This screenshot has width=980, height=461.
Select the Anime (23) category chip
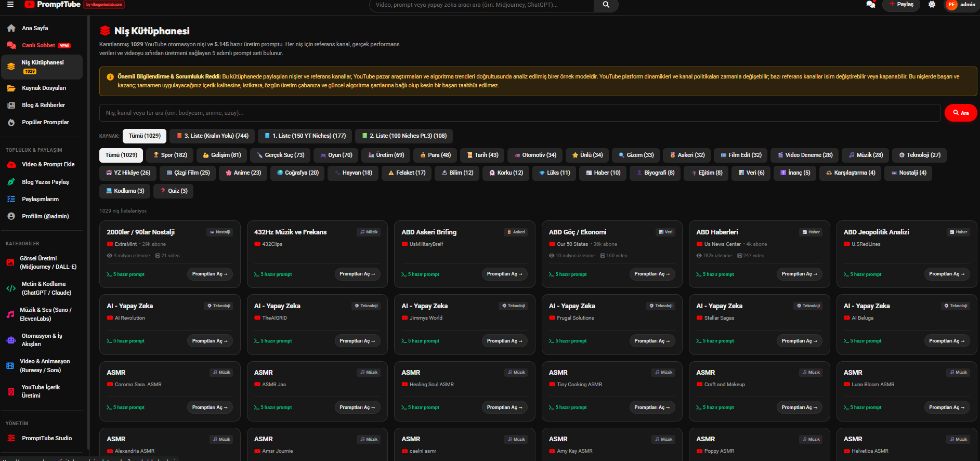pyautogui.click(x=243, y=173)
